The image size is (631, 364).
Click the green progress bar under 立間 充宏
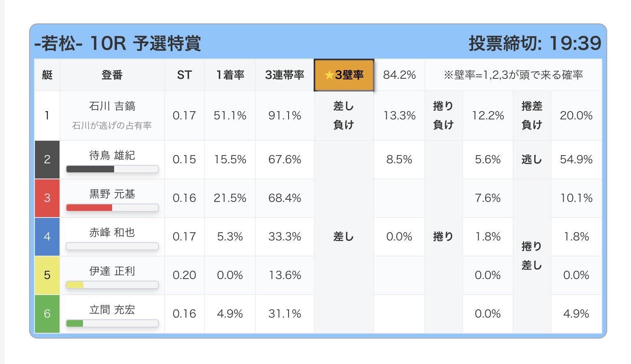coord(112,323)
